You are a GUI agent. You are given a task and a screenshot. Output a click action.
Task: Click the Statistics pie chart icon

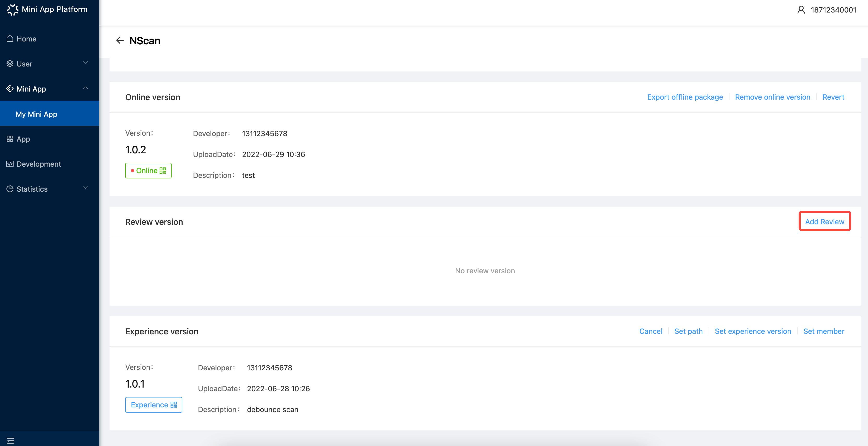click(10, 189)
